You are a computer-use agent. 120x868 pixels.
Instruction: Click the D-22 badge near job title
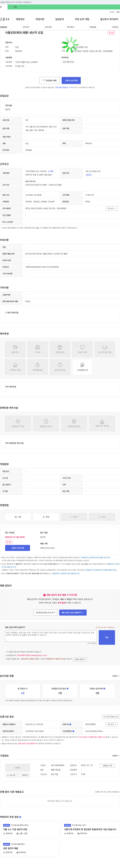coord(111,33)
